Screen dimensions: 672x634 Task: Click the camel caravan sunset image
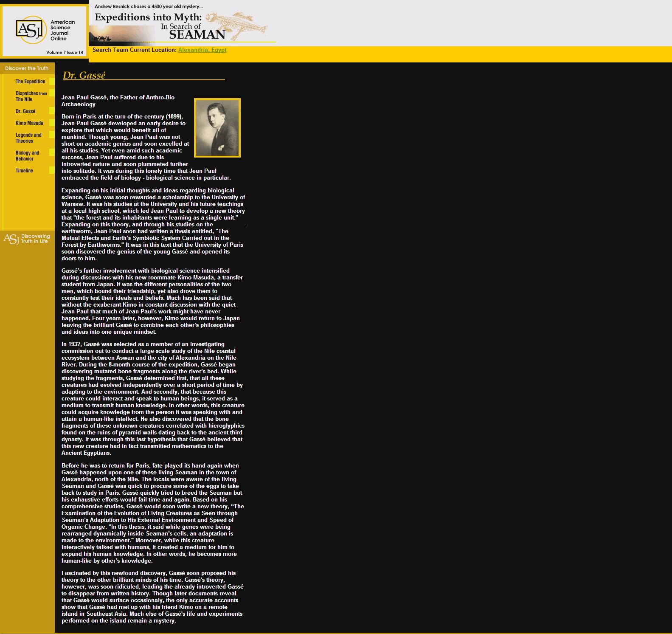(122, 35)
